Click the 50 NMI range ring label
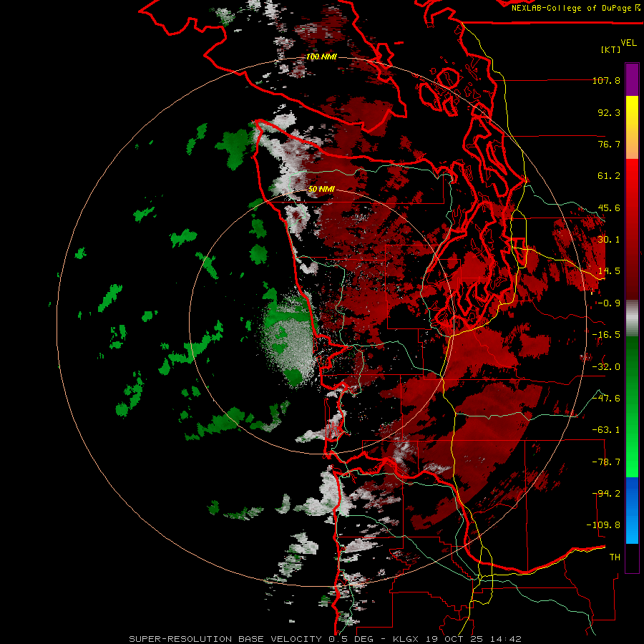 (x=321, y=189)
